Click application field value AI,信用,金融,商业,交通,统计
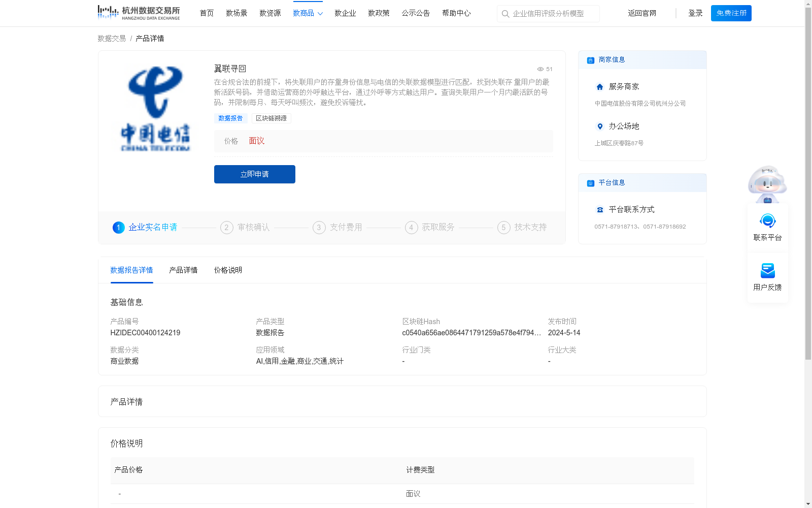This screenshot has width=812, height=508. (300, 361)
